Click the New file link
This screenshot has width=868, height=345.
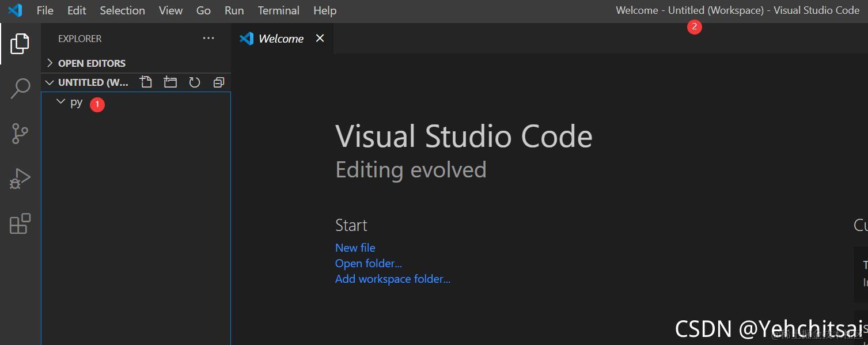click(355, 248)
